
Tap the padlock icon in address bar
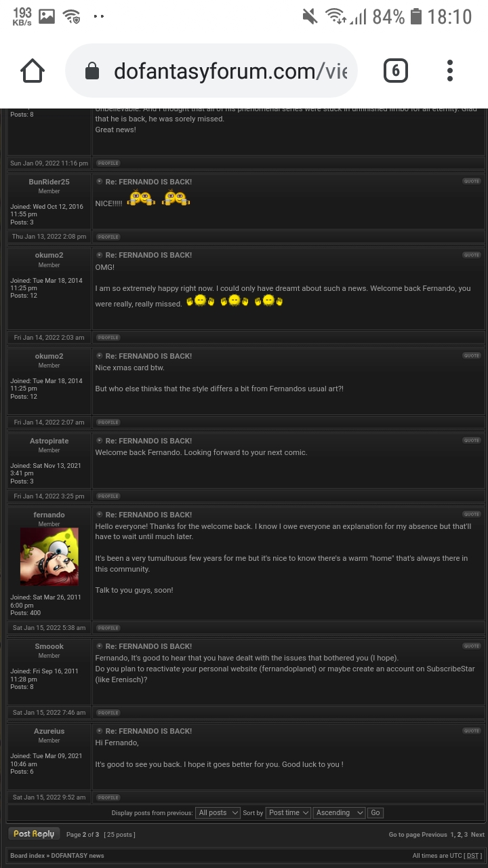93,71
